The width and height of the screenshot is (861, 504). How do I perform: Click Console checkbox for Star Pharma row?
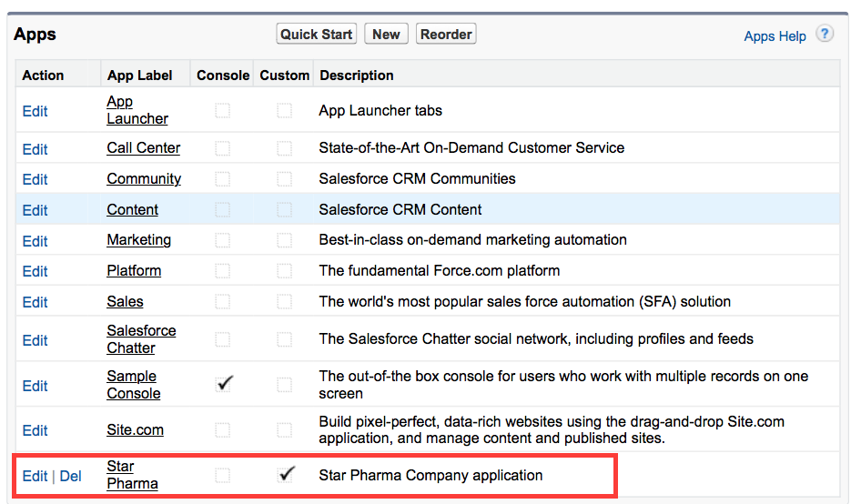pos(222,475)
